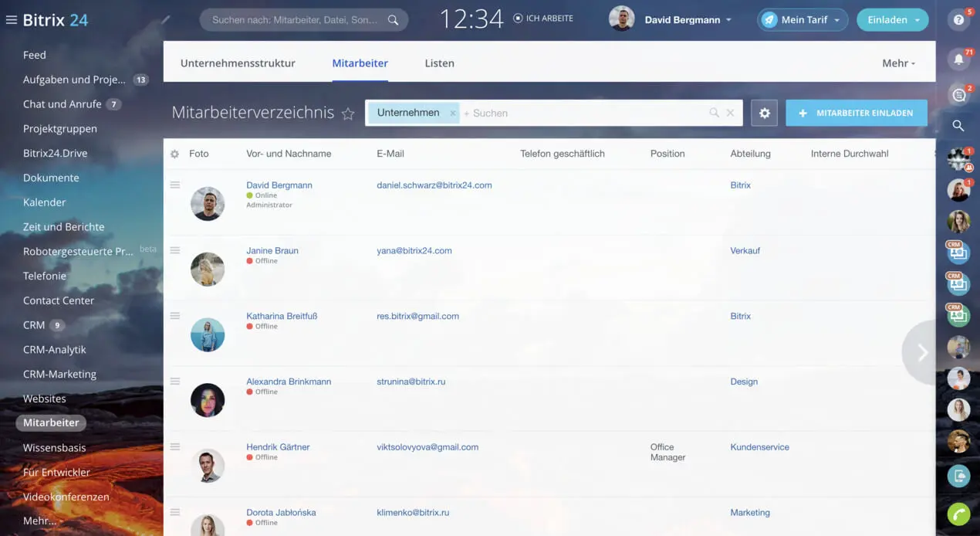Open the green CRM chat icon in the right sidebar
The height and width of the screenshot is (536, 980).
pyautogui.click(x=958, y=315)
